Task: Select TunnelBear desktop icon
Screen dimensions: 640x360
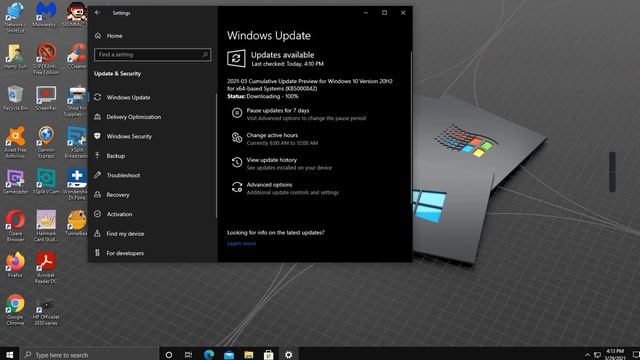Action: (x=76, y=223)
